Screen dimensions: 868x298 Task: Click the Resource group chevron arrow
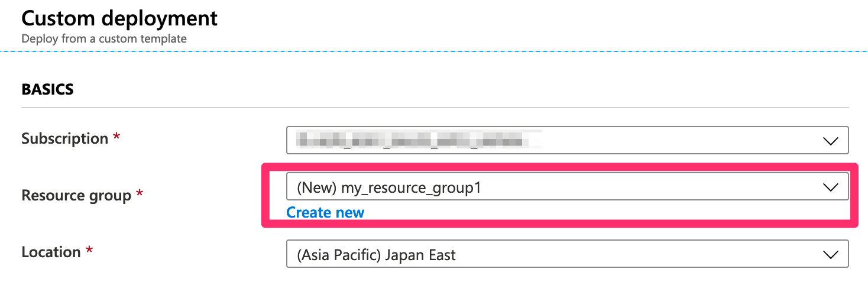click(x=831, y=187)
